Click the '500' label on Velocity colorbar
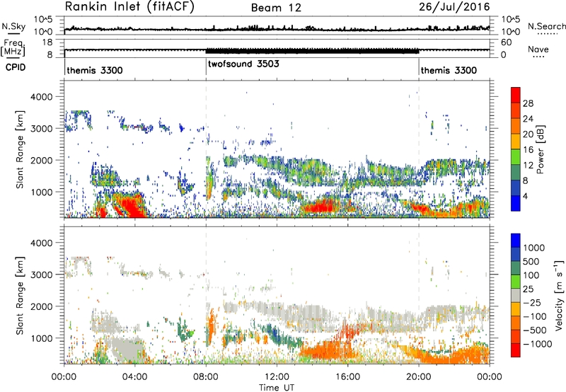 531,262
